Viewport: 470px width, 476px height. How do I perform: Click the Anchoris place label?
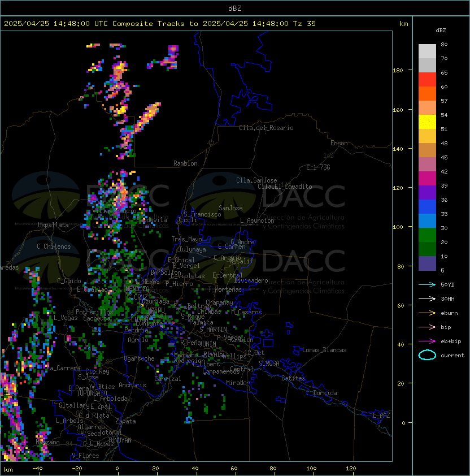(x=132, y=385)
